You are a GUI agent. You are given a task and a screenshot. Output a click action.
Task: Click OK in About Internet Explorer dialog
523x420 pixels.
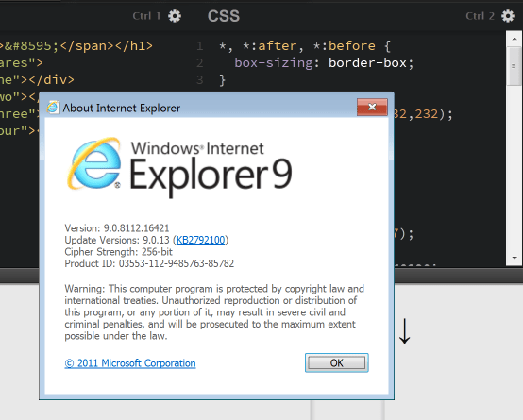coord(336,362)
